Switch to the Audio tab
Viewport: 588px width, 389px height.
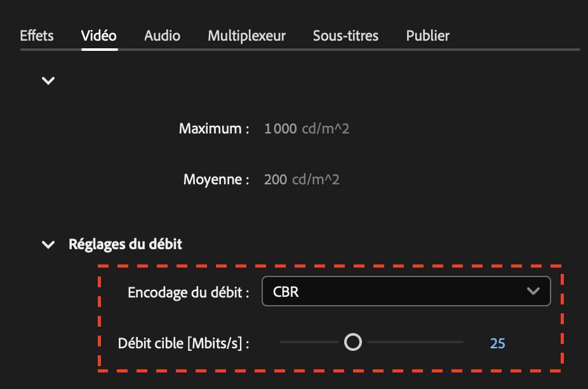[161, 36]
